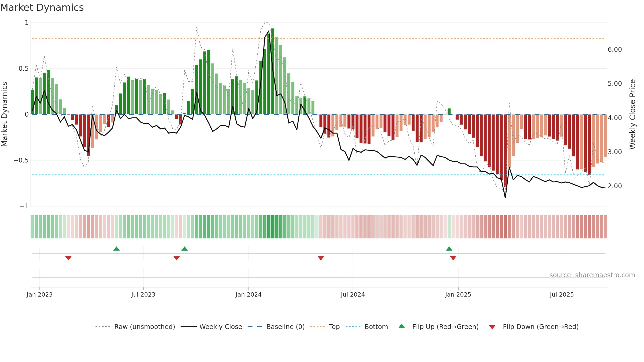644x362 pixels.
Task: Click the −1 left axis tick label
Action: point(24,206)
